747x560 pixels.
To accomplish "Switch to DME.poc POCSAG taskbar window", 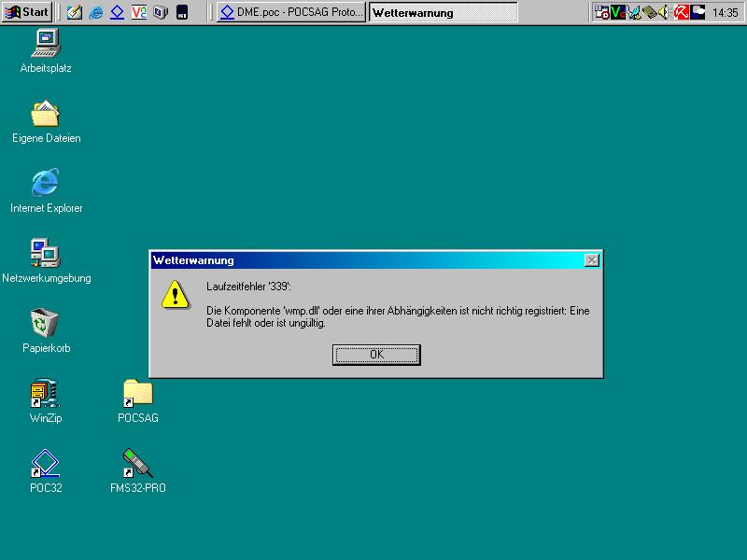I will tap(290, 13).
